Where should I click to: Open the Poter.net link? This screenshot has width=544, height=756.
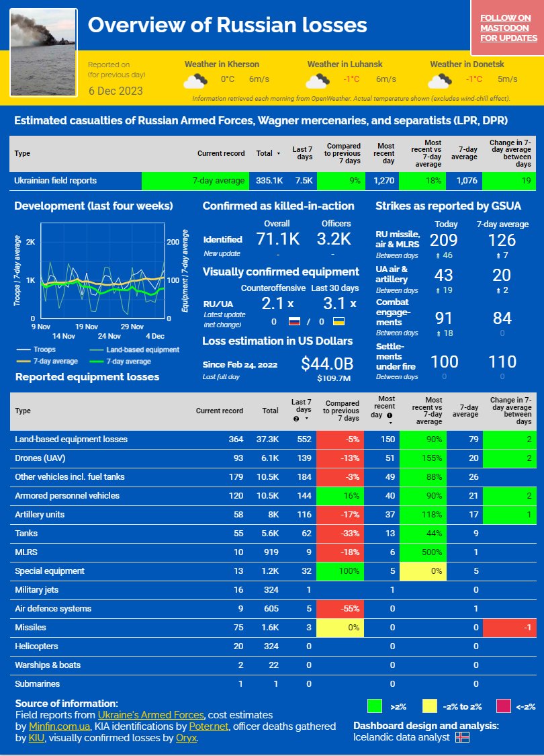click(209, 726)
